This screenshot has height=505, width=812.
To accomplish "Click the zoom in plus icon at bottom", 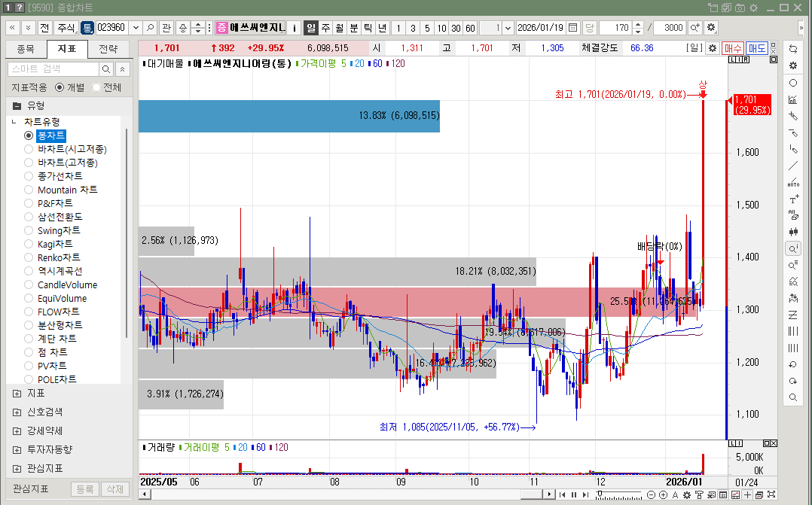I will (x=663, y=494).
